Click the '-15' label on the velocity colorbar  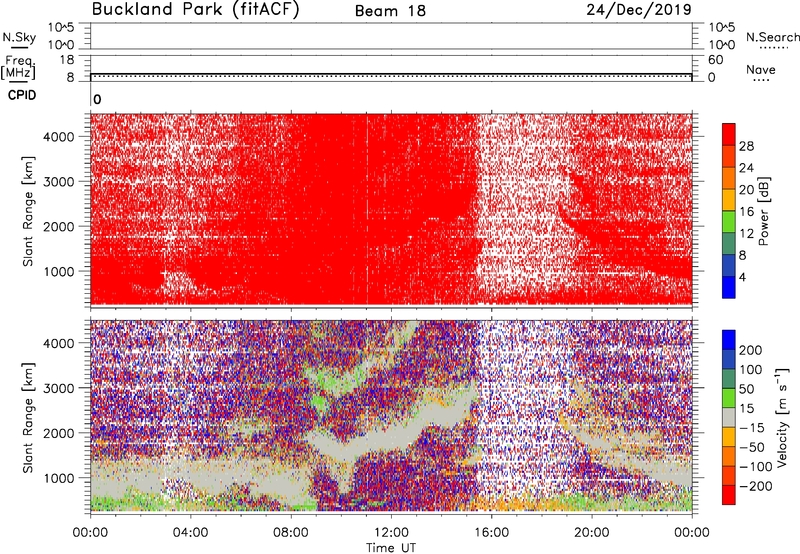(752, 428)
